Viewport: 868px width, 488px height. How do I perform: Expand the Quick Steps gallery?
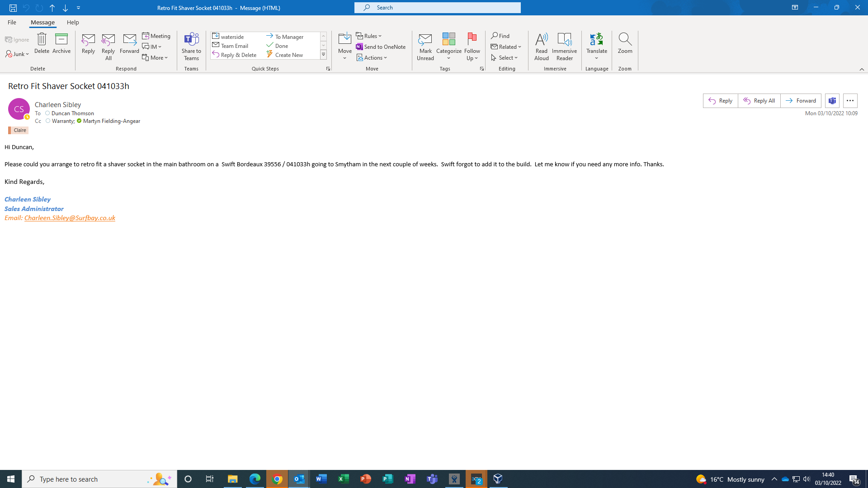323,55
